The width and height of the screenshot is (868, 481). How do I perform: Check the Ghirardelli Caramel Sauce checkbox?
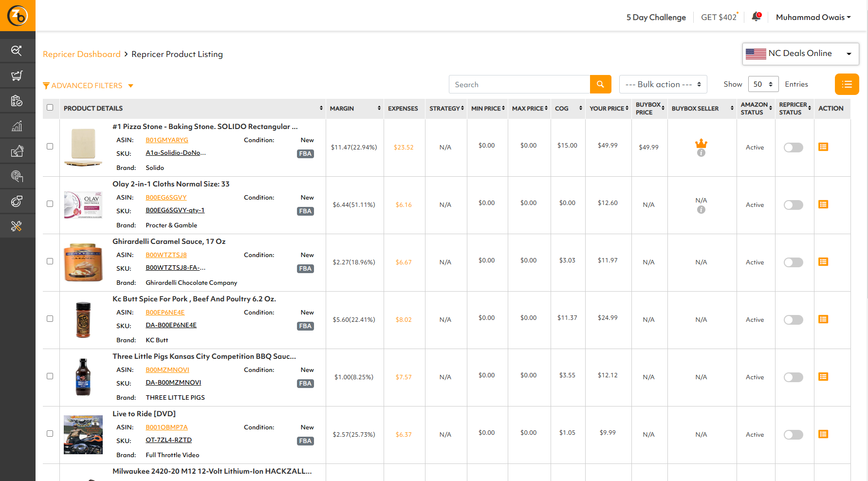(50, 261)
